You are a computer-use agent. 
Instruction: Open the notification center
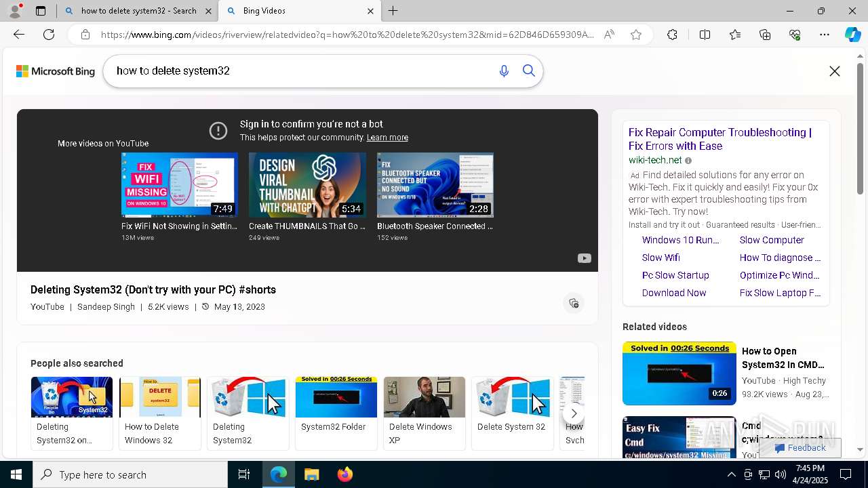[846, 474]
